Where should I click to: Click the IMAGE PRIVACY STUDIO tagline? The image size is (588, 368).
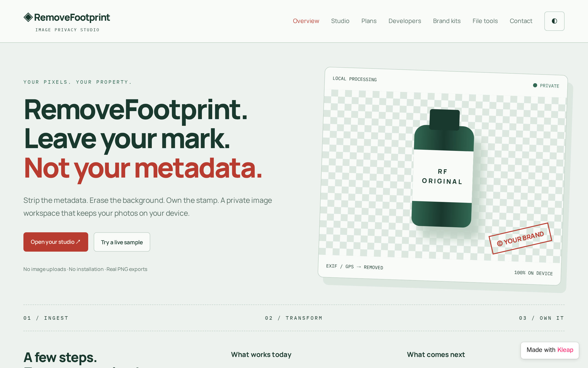tap(67, 30)
